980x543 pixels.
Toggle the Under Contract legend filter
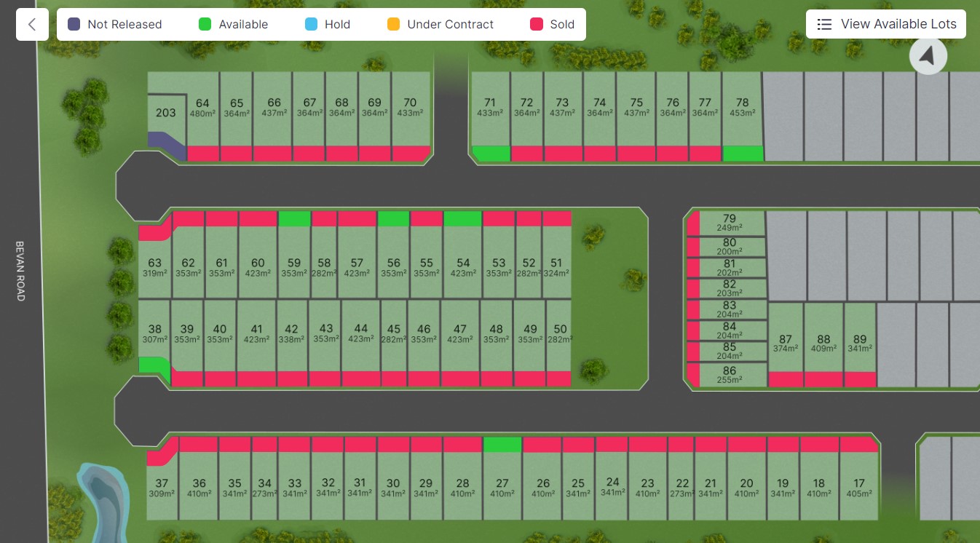coord(440,24)
